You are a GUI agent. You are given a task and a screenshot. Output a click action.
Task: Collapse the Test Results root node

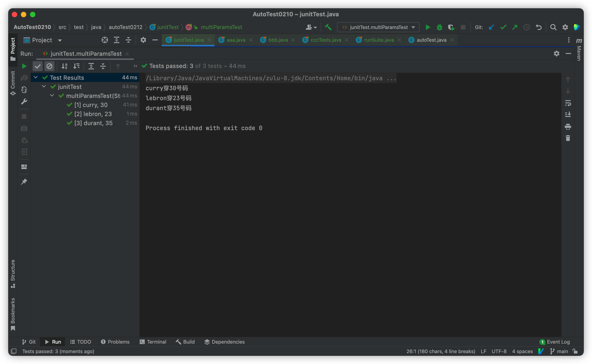36,78
